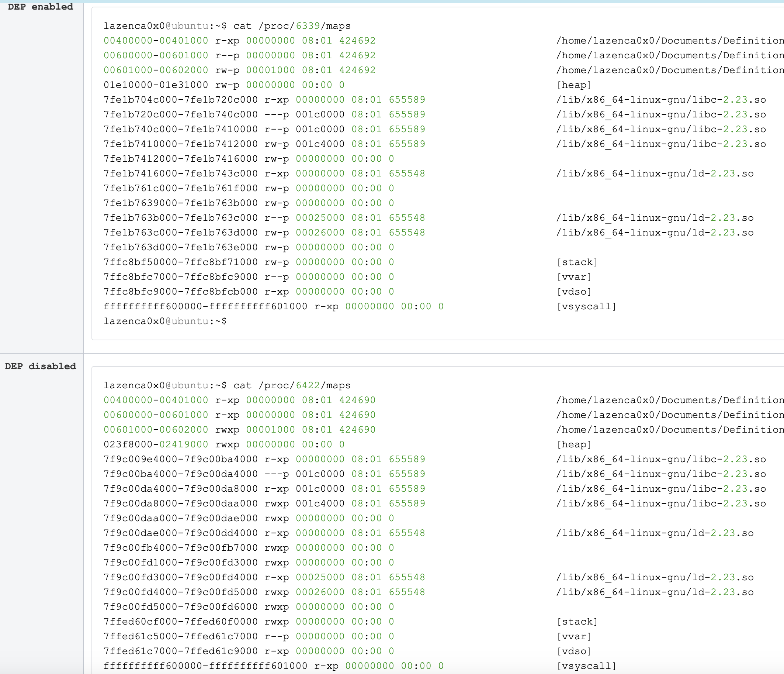The width and height of the screenshot is (784, 674).
Task: Click the [heap] label at address 023f8000
Action: [x=574, y=444]
